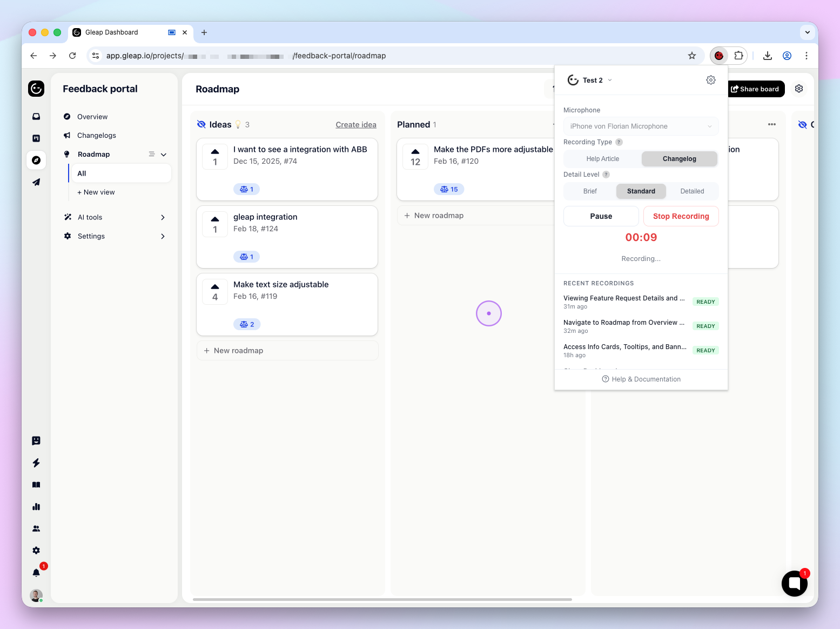Open the browser profile icon
This screenshot has height=629, width=840.
[787, 56]
